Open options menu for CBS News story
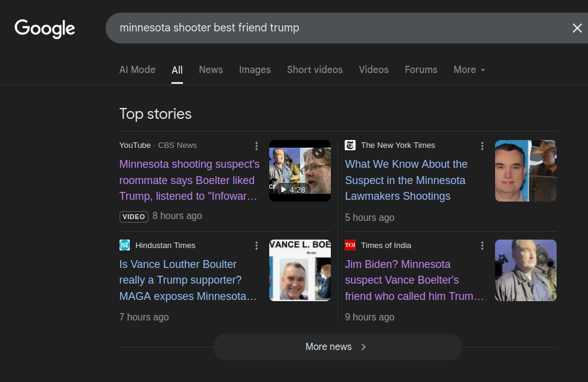The height and width of the screenshot is (382, 588). (257, 146)
